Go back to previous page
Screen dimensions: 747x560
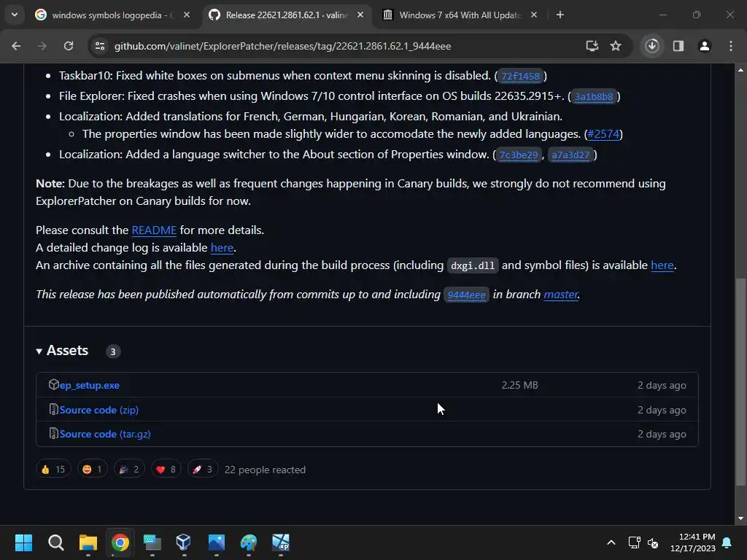(16, 46)
